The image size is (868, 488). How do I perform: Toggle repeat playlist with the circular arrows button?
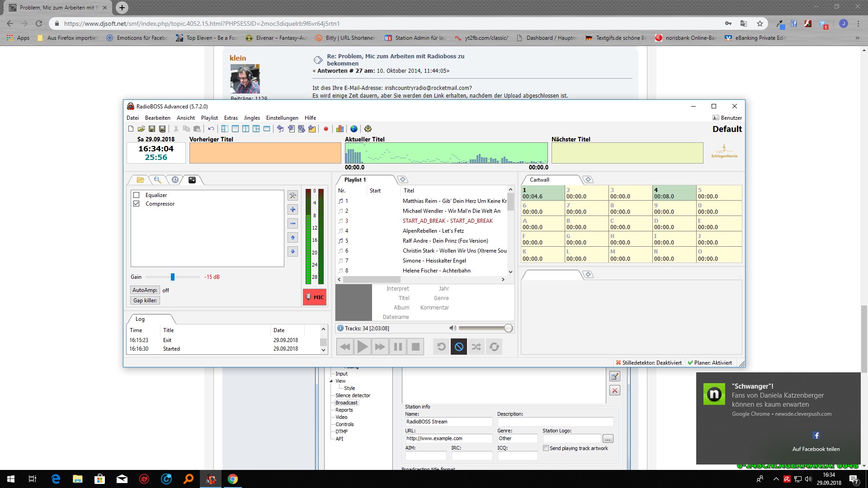coord(494,347)
